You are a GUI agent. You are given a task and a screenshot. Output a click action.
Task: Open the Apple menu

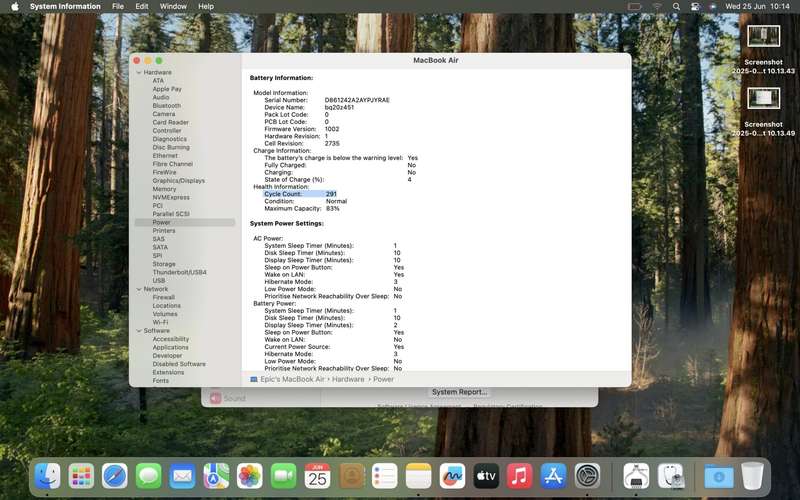tap(15, 6)
